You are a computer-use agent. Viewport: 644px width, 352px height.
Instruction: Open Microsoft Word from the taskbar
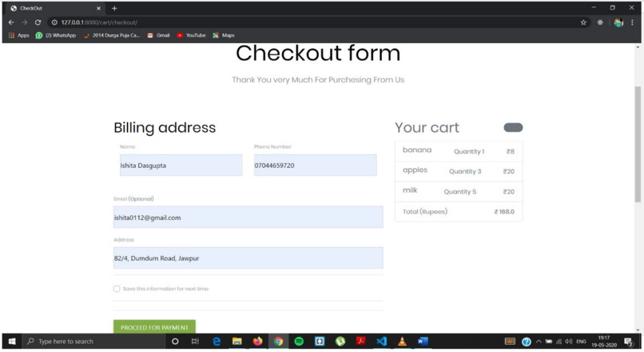423,342
